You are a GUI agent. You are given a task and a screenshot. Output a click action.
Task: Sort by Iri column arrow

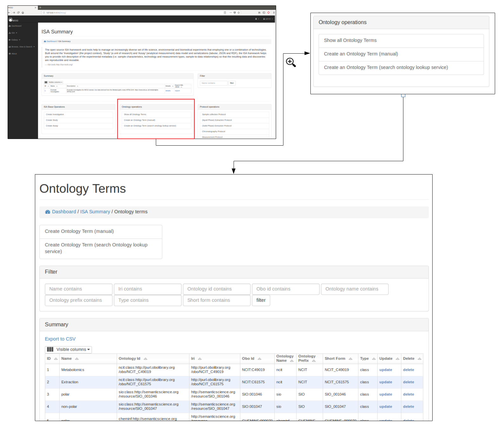[x=200, y=359]
